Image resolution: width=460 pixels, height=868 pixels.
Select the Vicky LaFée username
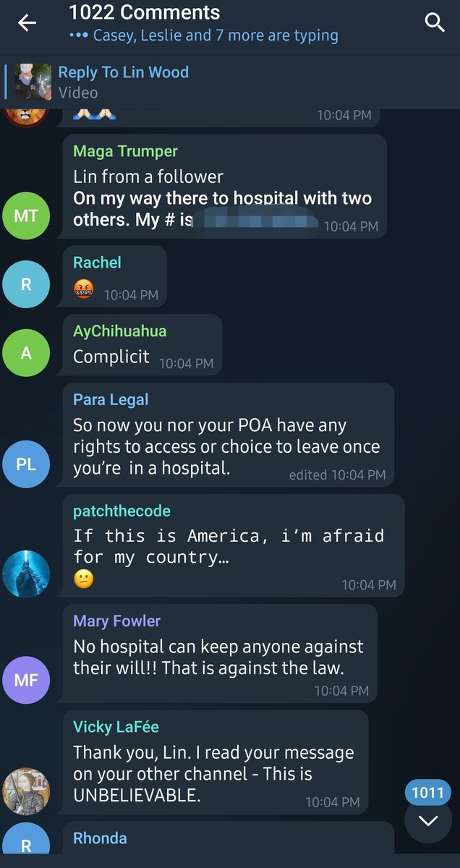coord(116,727)
